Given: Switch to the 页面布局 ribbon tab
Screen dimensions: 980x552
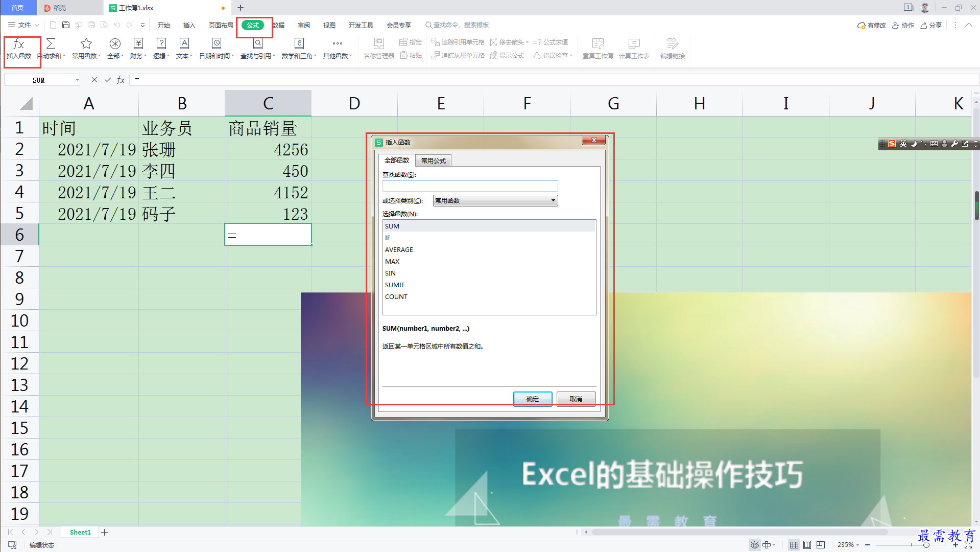Looking at the screenshot, I should click(x=221, y=25).
